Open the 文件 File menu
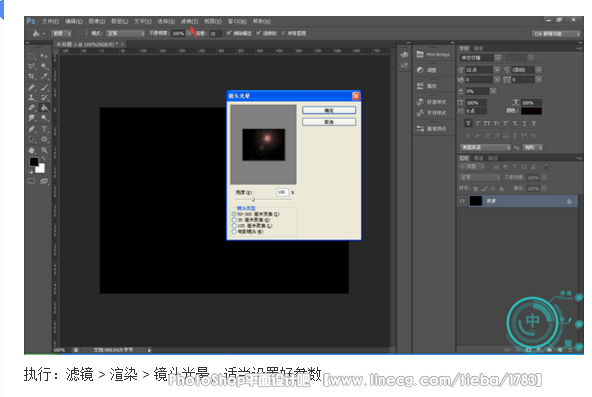This screenshot has width=592, height=397. [x=50, y=21]
